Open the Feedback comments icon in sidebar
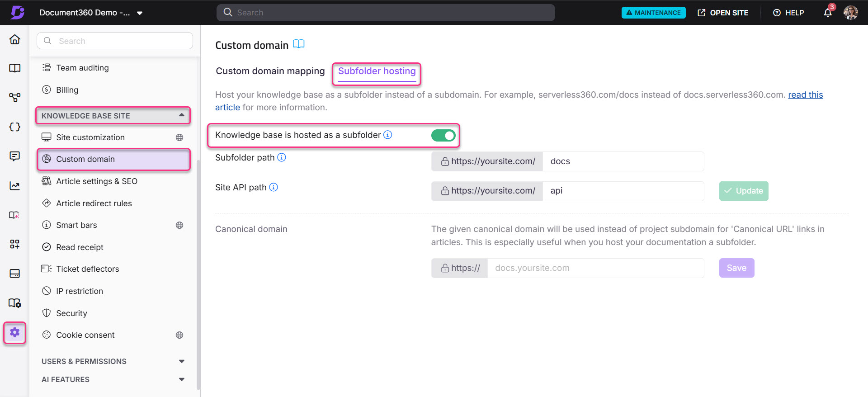 tap(14, 156)
